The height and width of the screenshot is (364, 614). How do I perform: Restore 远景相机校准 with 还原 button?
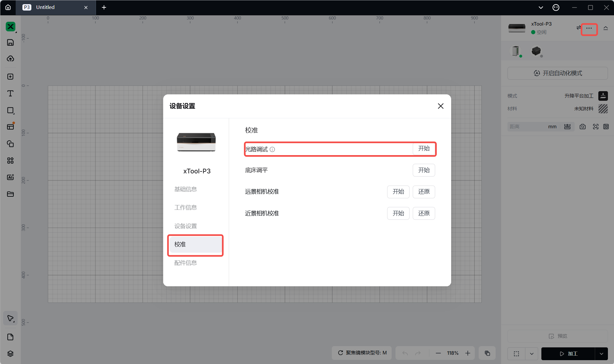pos(424,192)
